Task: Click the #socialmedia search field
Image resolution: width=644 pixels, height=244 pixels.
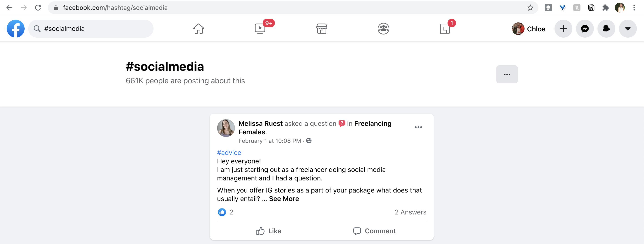Action: pyautogui.click(x=95, y=29)
